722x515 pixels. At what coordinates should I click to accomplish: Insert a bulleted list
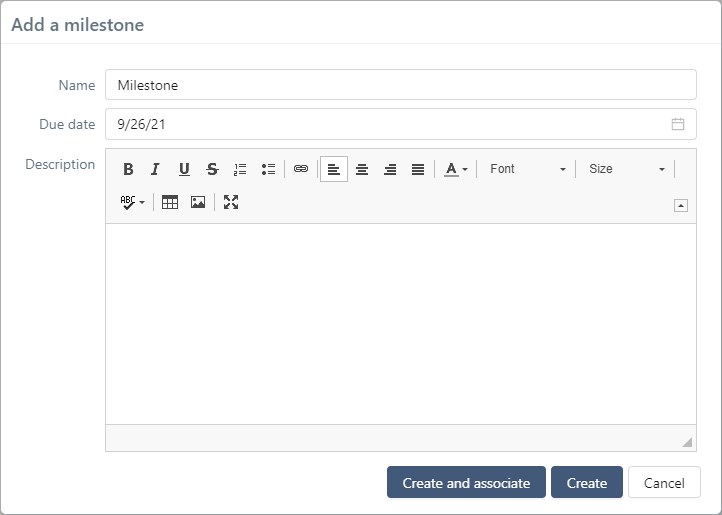click(x=268, y=169)
